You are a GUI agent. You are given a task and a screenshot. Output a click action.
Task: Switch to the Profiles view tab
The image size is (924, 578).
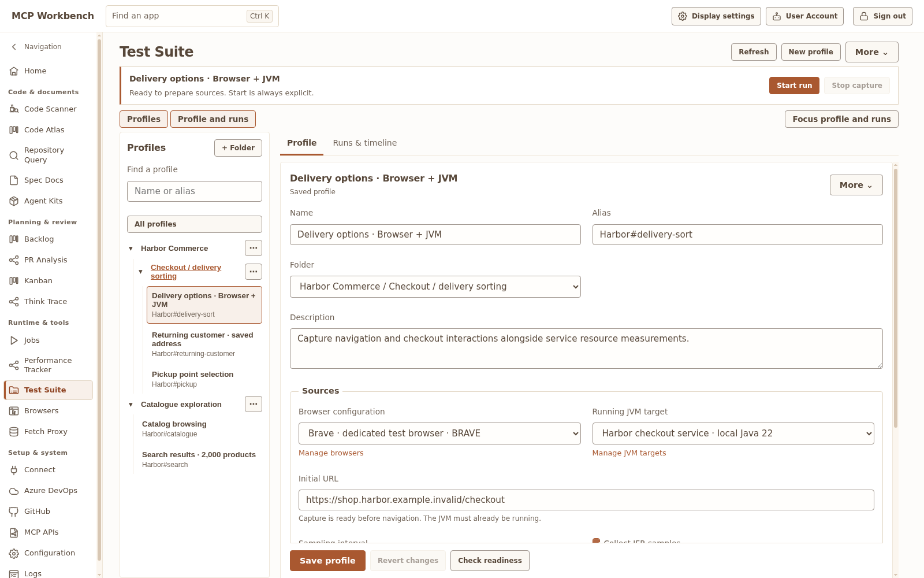[x=144, y=119]
